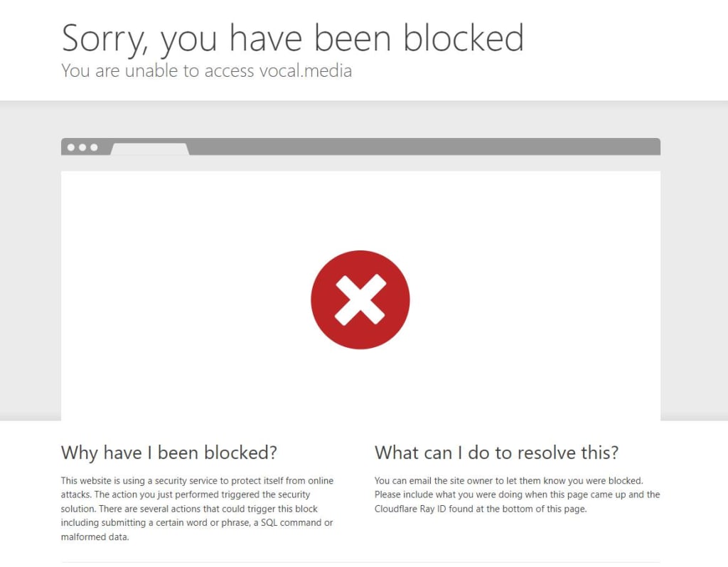Click the gray browser illustration title bar
728x567 pixels.
click(360, 147)
